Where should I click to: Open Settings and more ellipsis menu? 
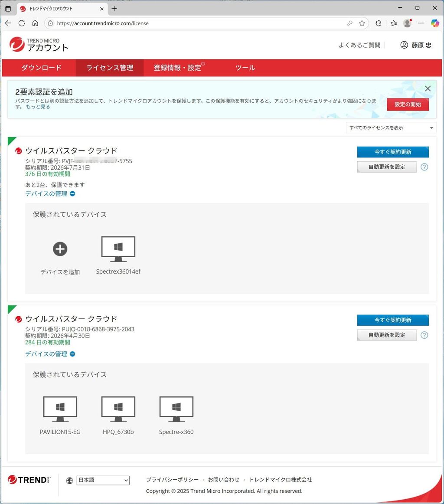pyautogui.click(x=421, y=23)
